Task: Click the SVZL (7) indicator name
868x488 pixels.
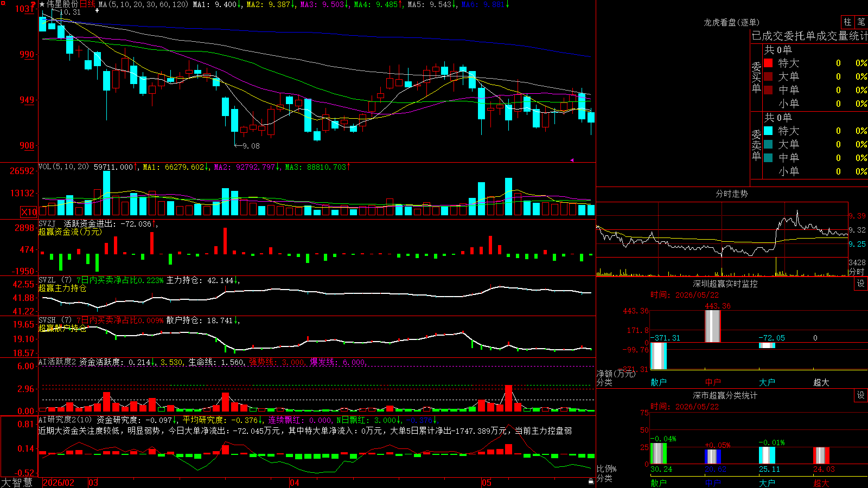Action: 55,280
